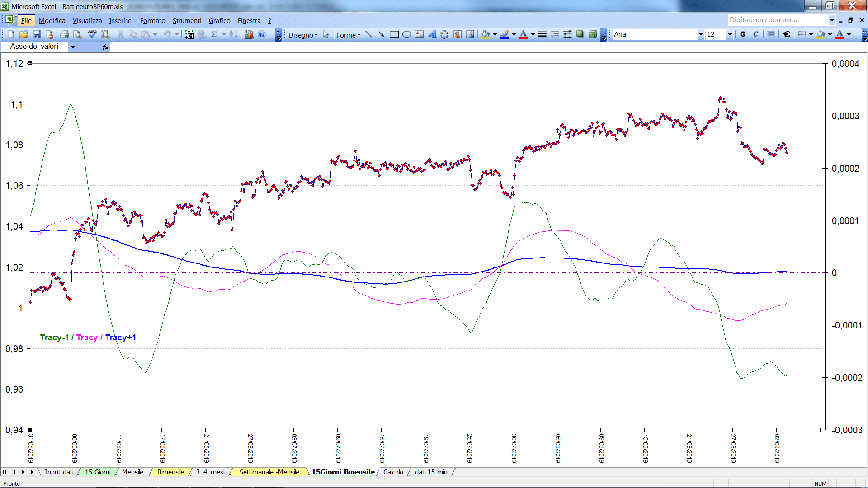This screenshot has width=868, height=488.
Task: Toggle center alignment
Action: (x=771, y=34)
